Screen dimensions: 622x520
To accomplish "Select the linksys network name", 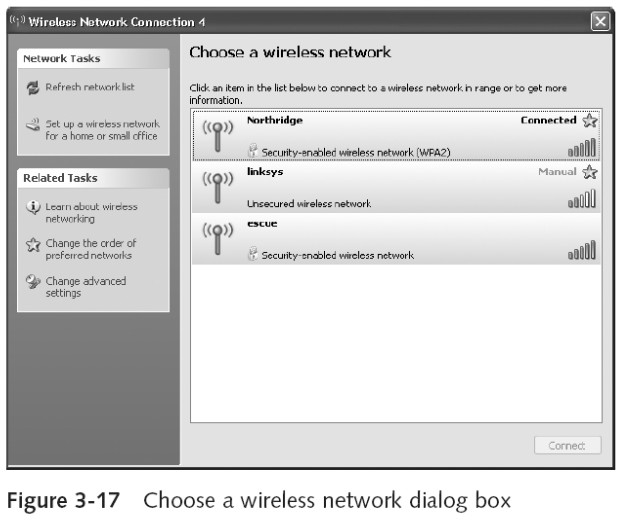I will [265, 172].
